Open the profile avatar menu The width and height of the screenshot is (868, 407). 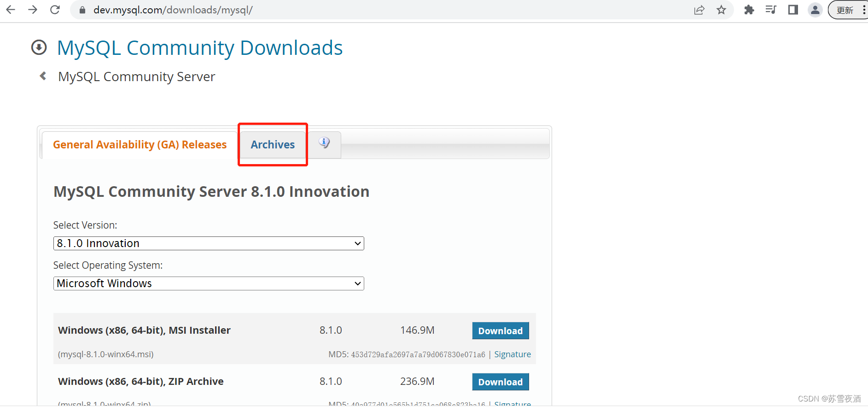815,10
